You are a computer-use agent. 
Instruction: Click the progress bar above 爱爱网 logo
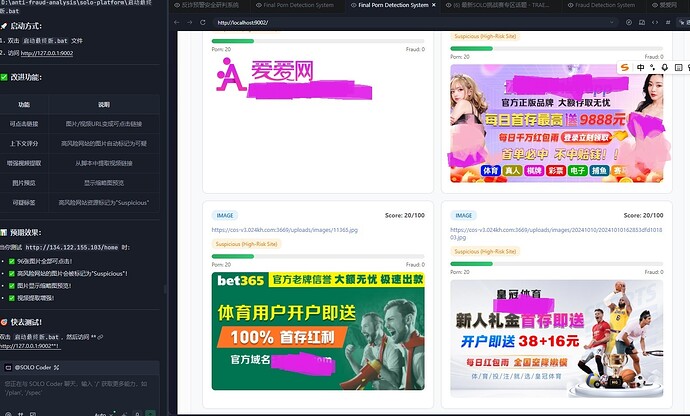[x=318, y=41]
